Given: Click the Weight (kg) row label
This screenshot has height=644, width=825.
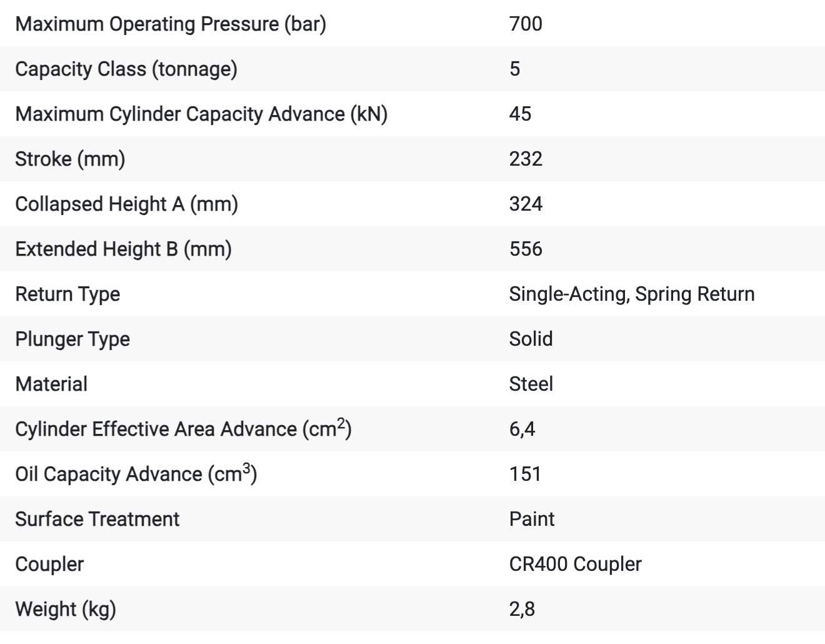Looking at the screenshot, I should tap(66, 609).
